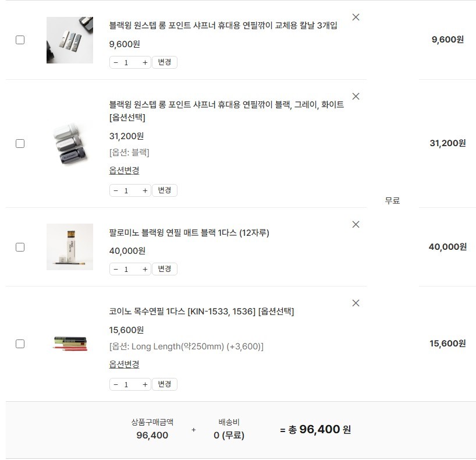Open 옵션변경 for the Koh-I-Noor pencil
Viewport: 476px width, 460px height.
124,365
